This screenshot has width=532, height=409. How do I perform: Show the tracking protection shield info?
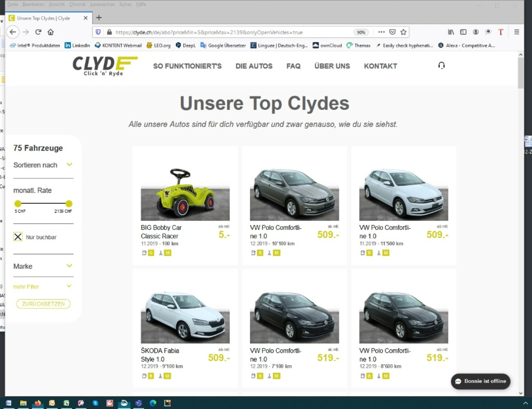pos(98,32)
